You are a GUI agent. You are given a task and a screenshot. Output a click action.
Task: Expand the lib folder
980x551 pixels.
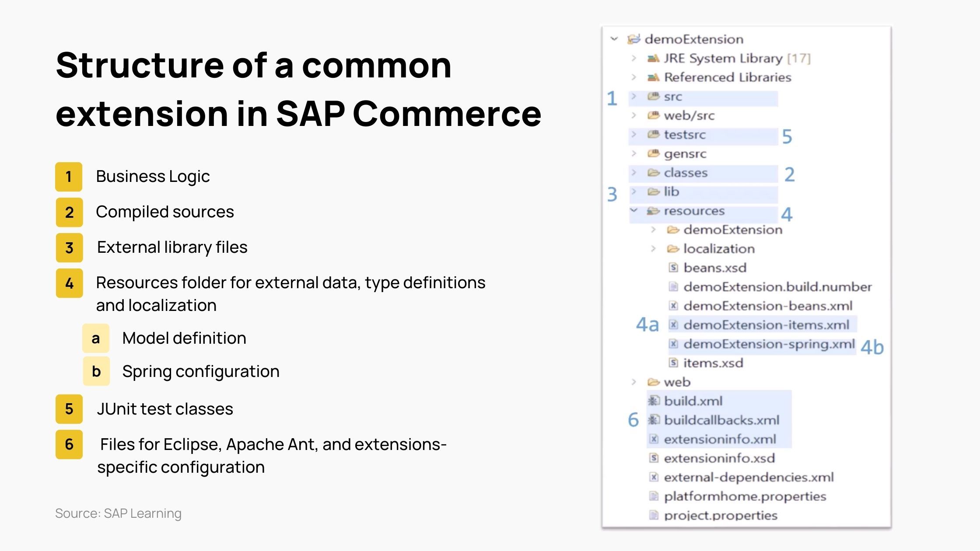pyautogui.click(x=633, y=192)
